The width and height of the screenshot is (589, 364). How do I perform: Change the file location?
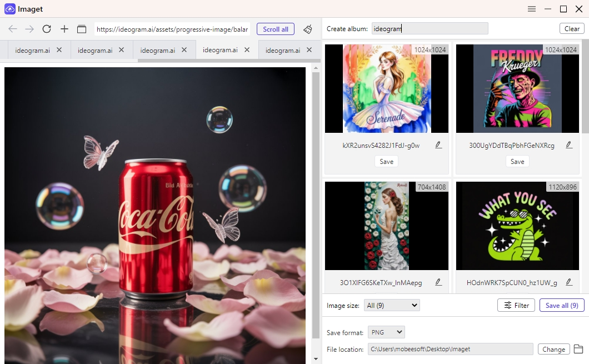pos(553,349)
